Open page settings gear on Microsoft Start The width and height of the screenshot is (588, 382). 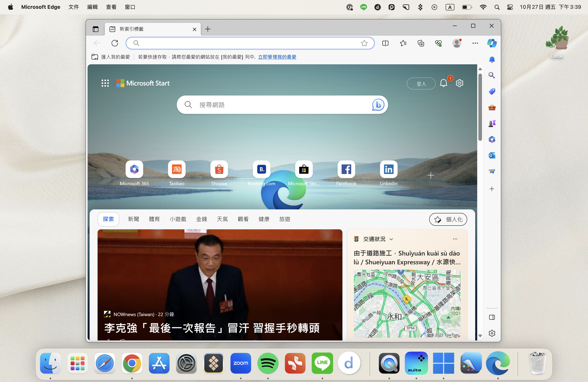[x=460, y=83]
